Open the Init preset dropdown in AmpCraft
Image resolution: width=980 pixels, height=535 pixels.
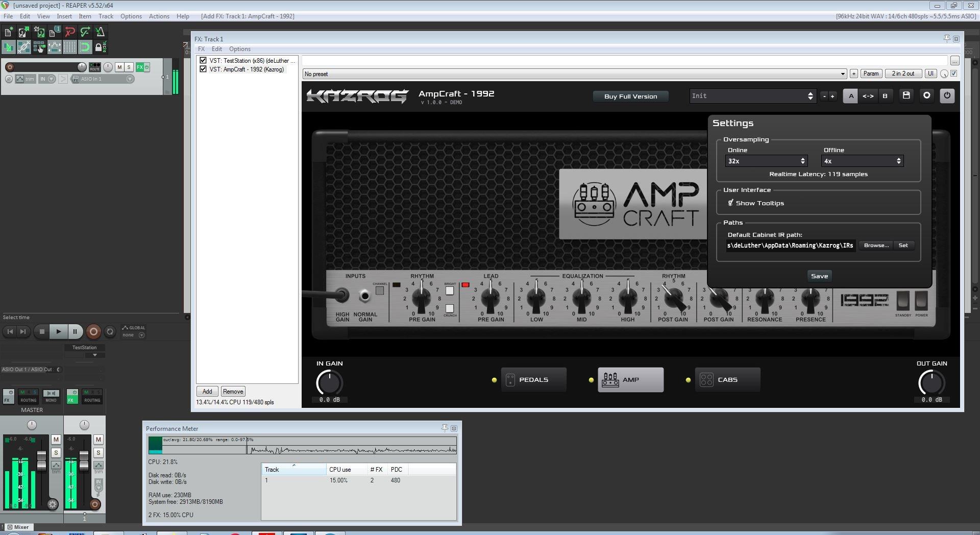coord(752,96)
